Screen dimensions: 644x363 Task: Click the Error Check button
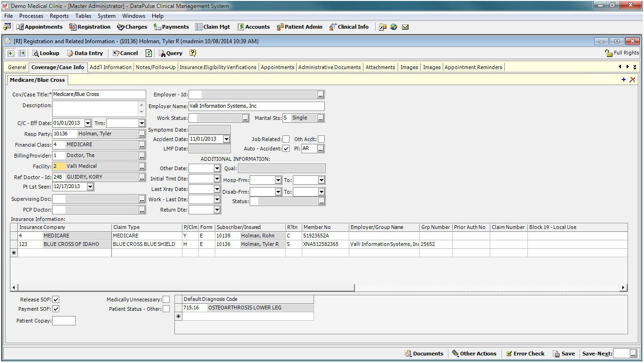pos(525,354)
